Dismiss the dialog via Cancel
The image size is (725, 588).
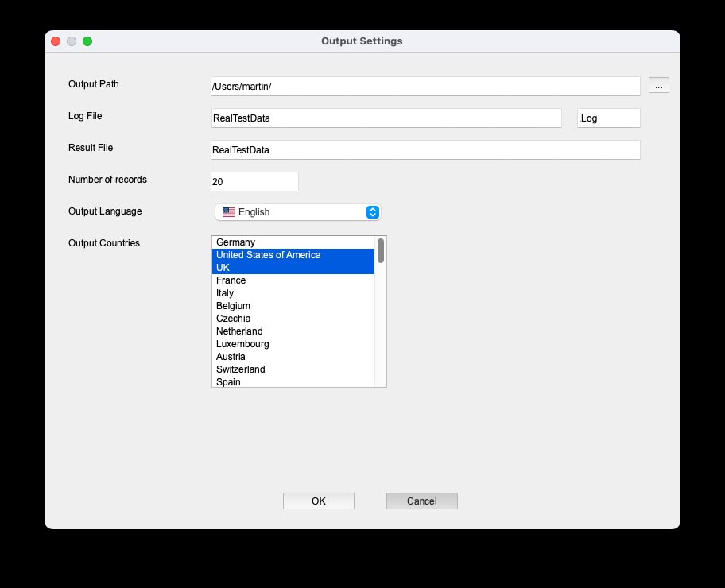tap(421, 501)
